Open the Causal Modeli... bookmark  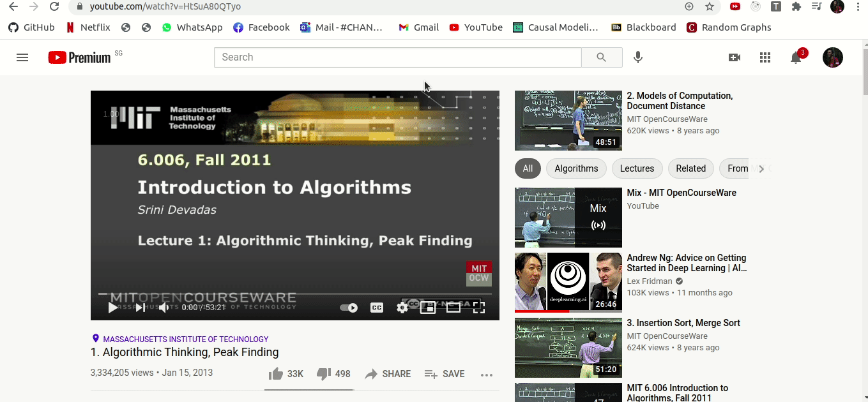(x=556, y=27)
